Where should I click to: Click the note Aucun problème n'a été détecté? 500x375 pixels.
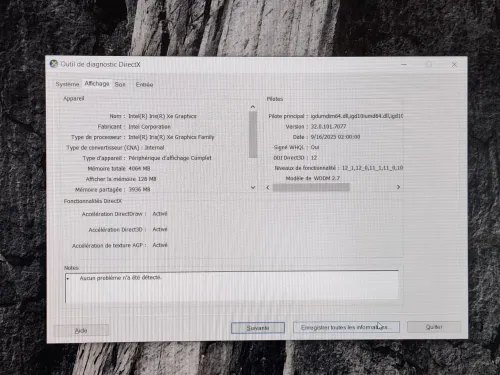tap(120, 278)
